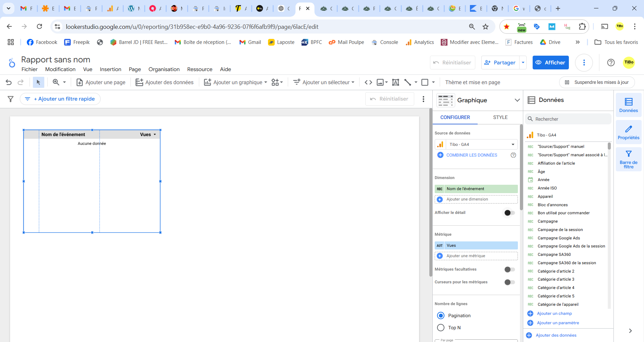644x342 pixels.
Task: Expand the Graphique chart type chevron
Action: pos(517,100)
